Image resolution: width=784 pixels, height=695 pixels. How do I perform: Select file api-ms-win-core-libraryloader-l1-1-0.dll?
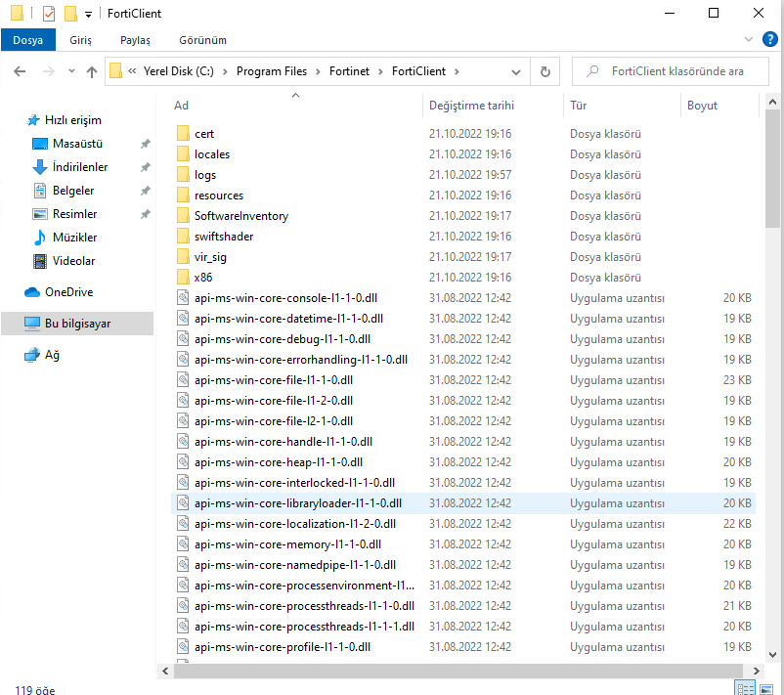pyautogui.click(x=463, y=503)
